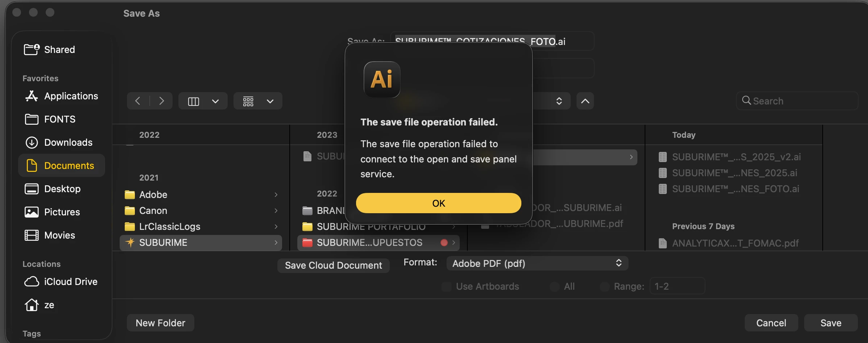Click the Search field
Viewport: 868px width, 343px height.
(x=797, y=101)
